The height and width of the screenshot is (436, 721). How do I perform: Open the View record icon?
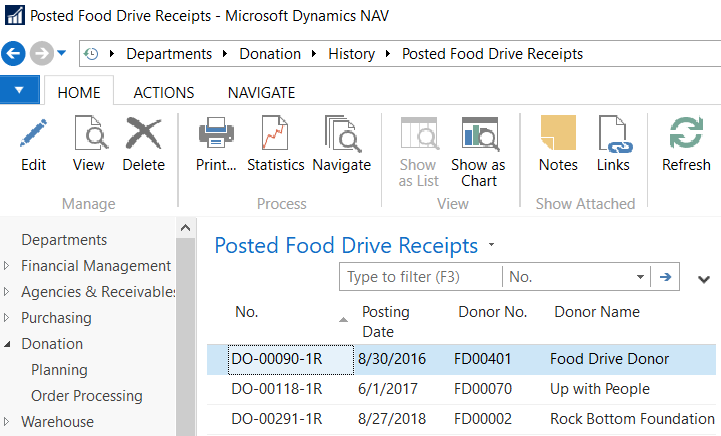click(88, 144)
